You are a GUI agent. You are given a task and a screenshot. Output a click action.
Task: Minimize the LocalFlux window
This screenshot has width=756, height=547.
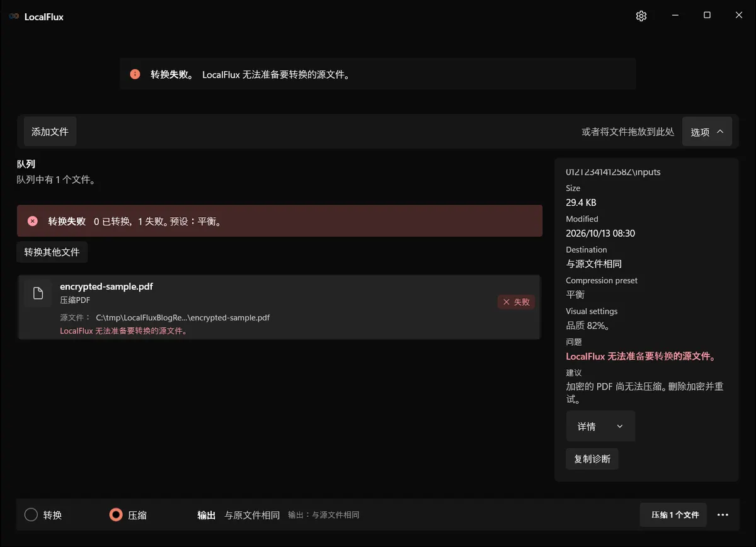(x=675, y=15)
